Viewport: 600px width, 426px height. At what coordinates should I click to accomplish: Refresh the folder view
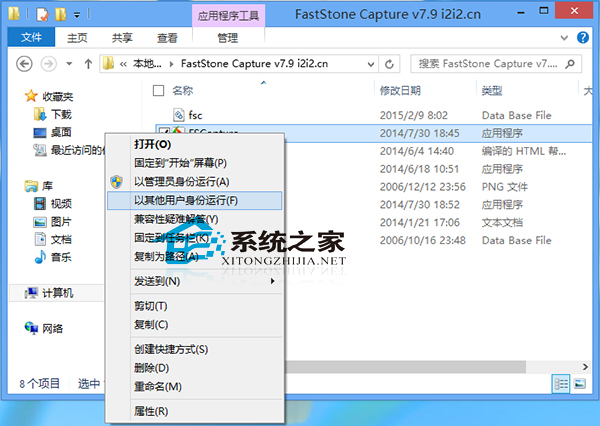click(x=389, y=64)
